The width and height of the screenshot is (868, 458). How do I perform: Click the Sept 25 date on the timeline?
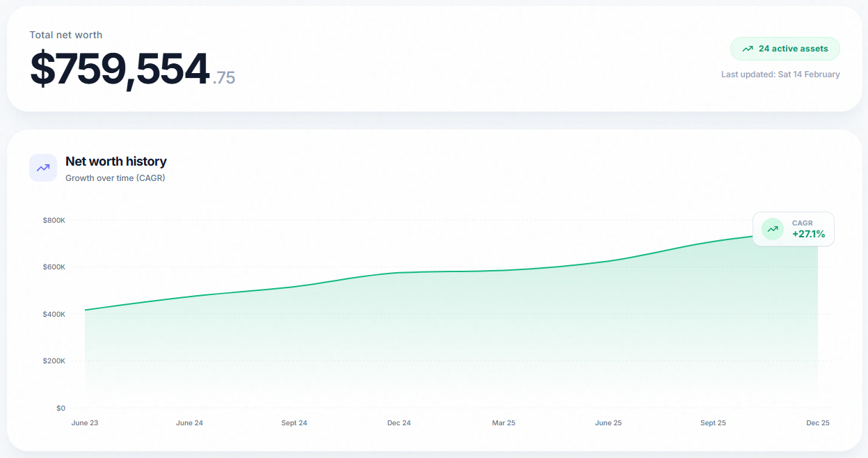point(713,423)
